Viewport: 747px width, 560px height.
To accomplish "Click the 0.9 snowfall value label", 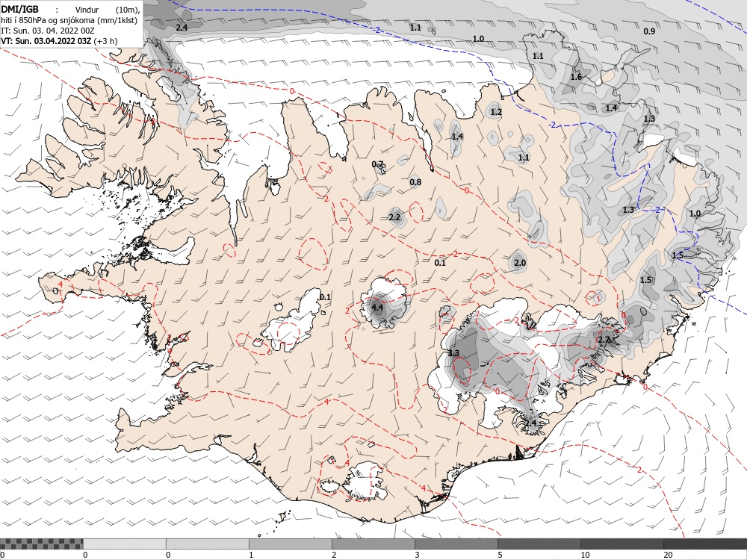I will [x=649, y=31].
